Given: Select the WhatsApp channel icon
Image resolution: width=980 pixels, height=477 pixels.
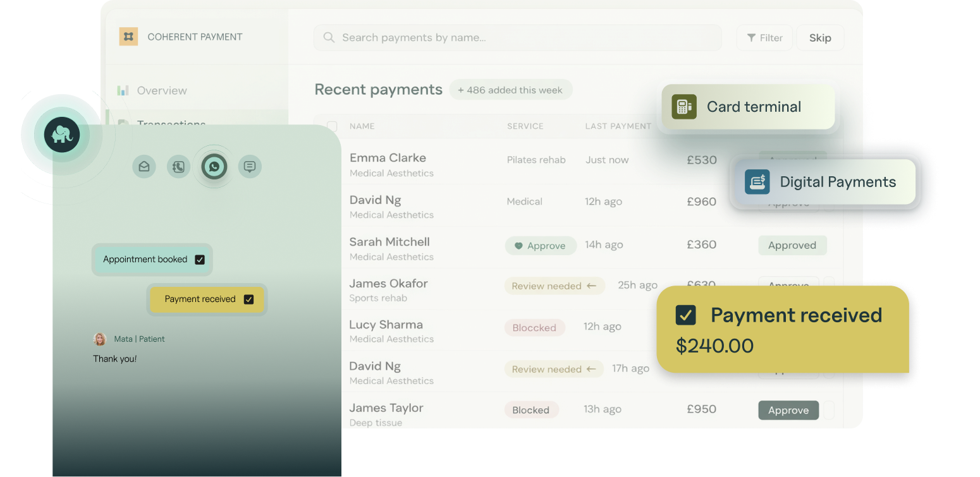Looking at the screenshot, I should tap(214, 167).
